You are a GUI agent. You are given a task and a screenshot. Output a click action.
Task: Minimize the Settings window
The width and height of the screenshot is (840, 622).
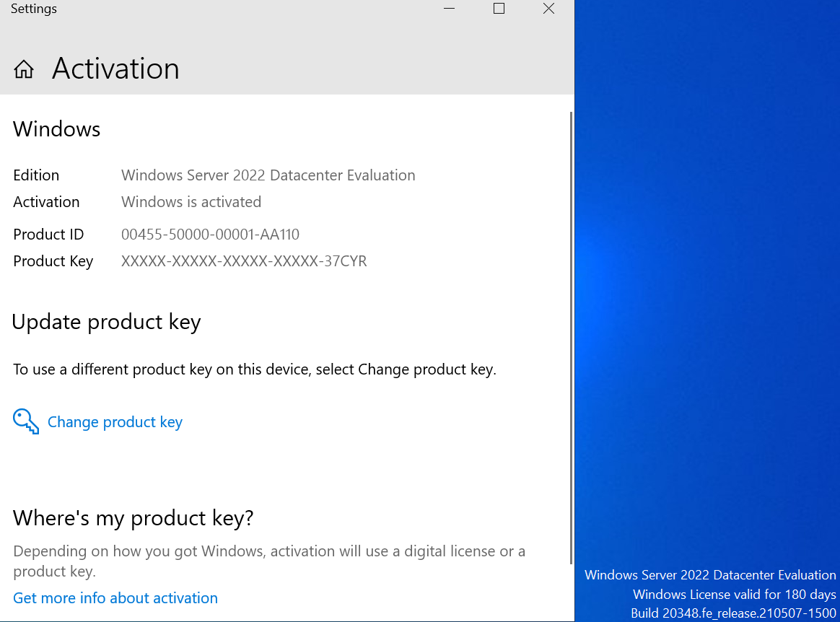coord(449,9)
